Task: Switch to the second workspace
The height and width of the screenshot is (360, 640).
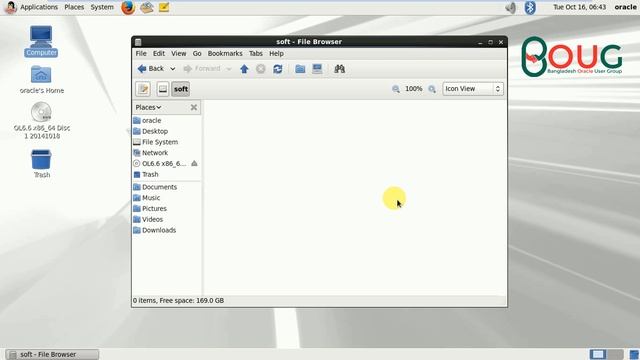Action: coord(616,354)
